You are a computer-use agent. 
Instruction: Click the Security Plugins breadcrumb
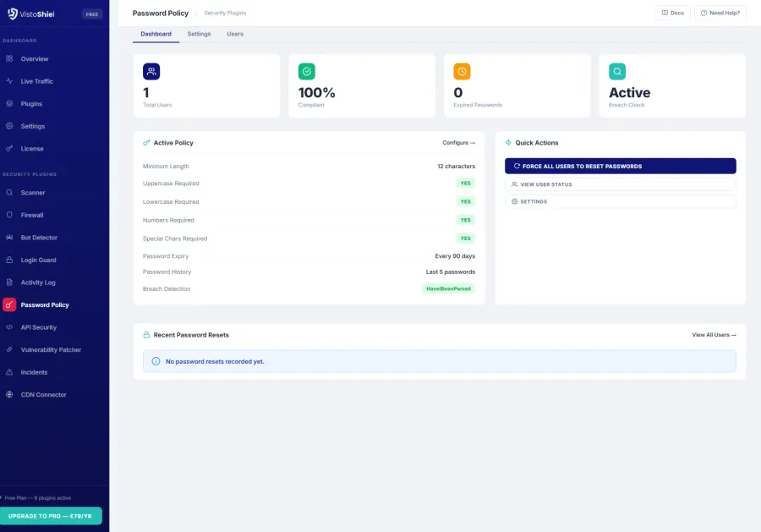[225, 13]
